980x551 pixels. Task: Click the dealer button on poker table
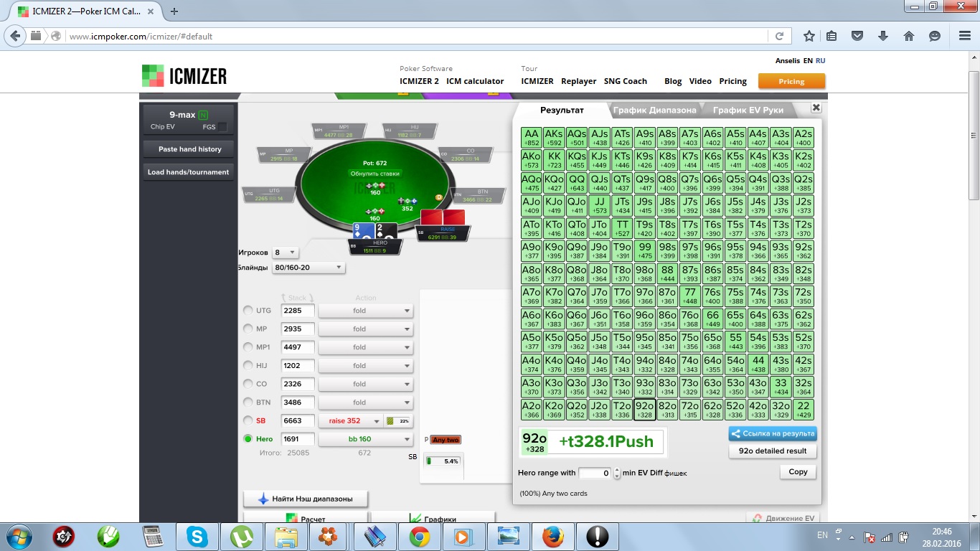click(440, 197)
